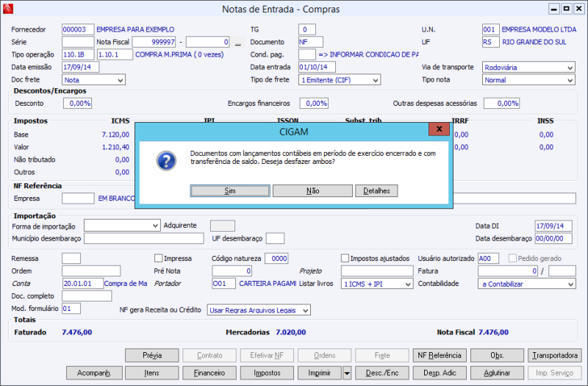The height and width of the screenshot is (386, 588).
Task: Click the Acompanh. button
Action: [x=94, y=374]
